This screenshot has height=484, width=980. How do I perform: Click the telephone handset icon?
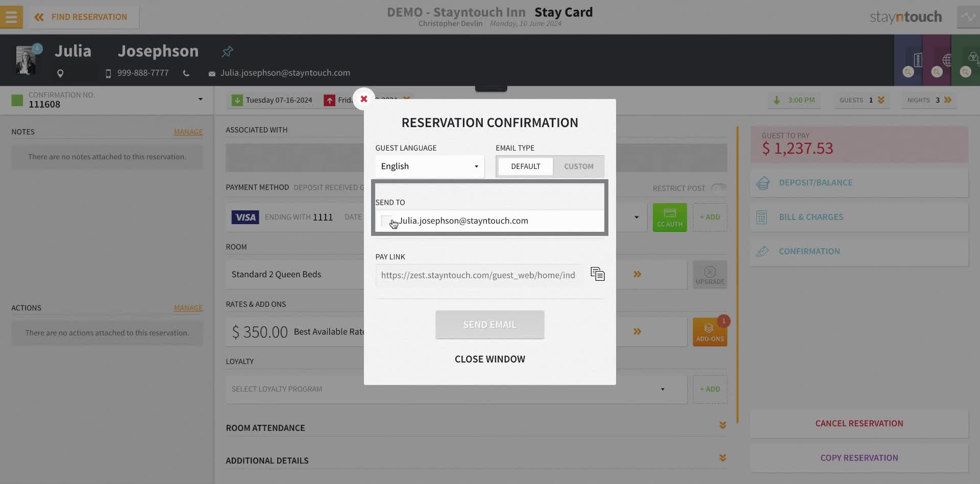tap(186, 74)
